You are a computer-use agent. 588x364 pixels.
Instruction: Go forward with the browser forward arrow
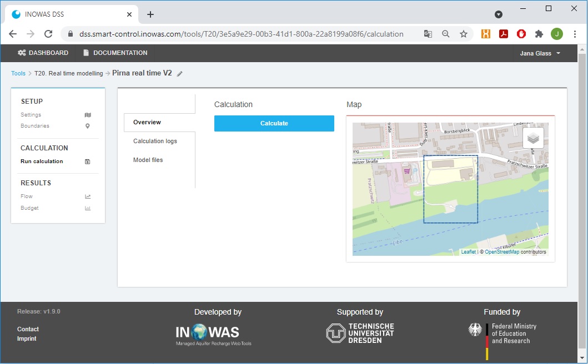pos(31,34)
